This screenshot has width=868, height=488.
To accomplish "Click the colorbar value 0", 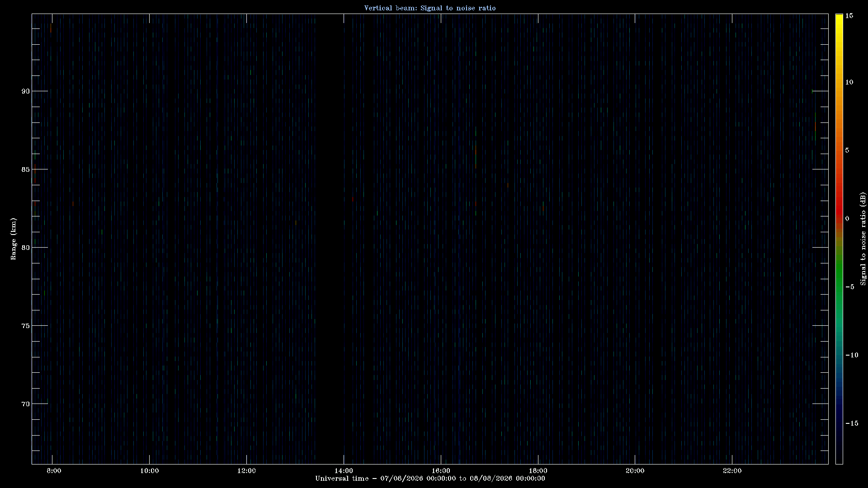I will pyautogui.click(x=847, y=219).
